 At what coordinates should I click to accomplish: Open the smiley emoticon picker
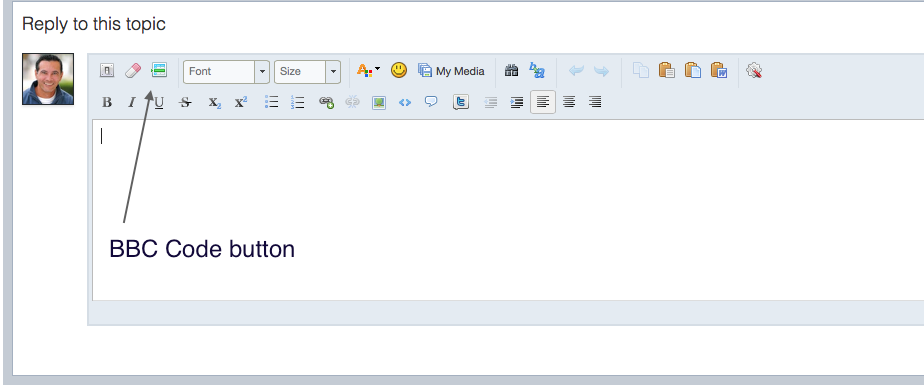pos(399,71)
